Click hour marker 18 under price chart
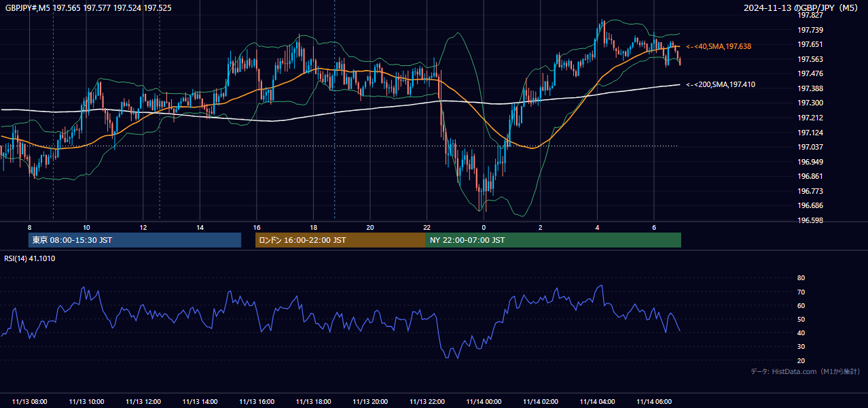This screenshot has height=408, width=868. tap(314, 227)
